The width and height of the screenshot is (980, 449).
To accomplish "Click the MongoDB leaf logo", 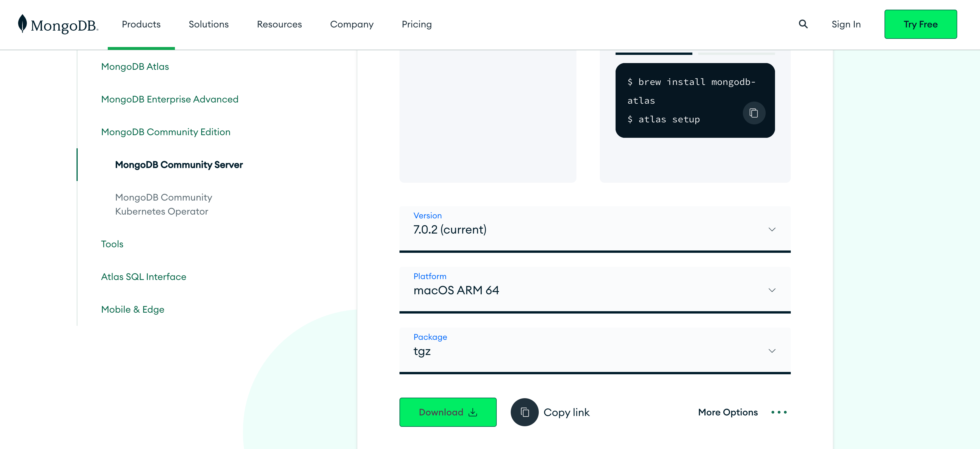I will coord(22,24).
